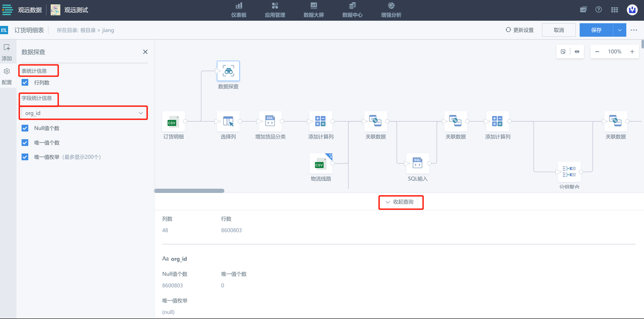Click the 更新设置 button

click(x=519, y=30)
